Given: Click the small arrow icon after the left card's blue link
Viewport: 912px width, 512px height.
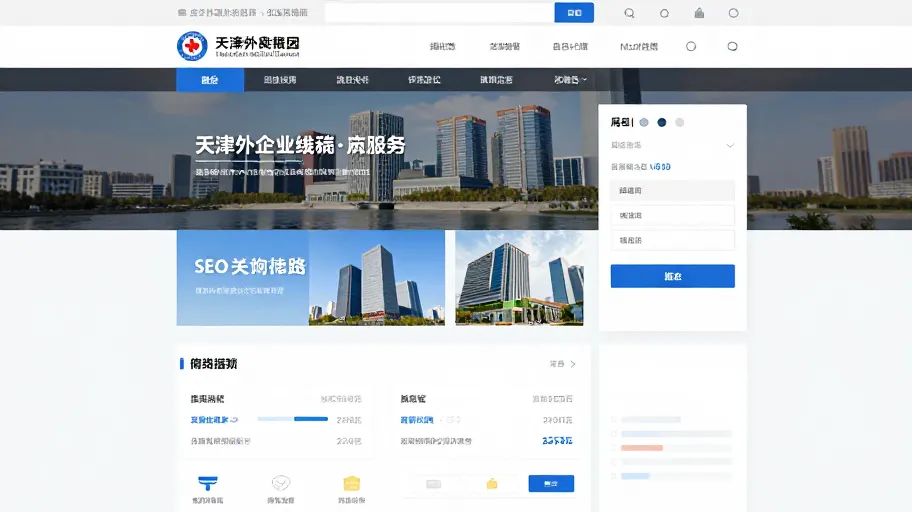Looking at the screenshot, I should tap(234, 419).
